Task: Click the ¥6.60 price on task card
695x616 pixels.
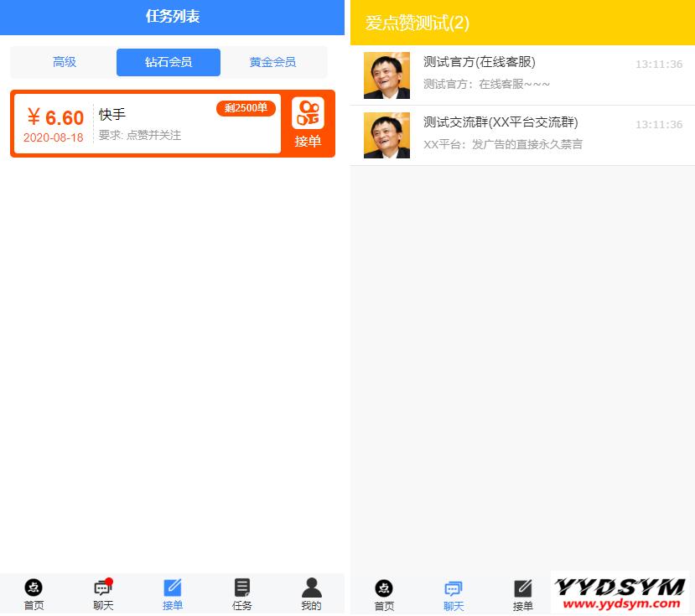Action: click(55, 117)
